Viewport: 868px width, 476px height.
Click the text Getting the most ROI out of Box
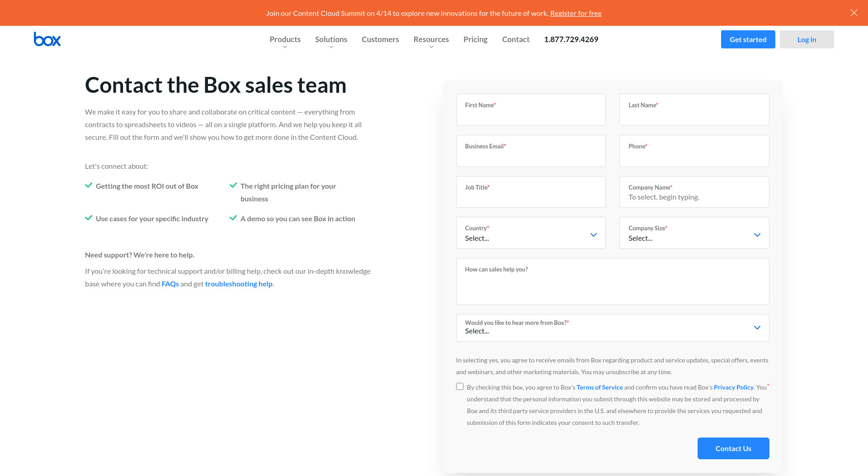tap(147, 186)
